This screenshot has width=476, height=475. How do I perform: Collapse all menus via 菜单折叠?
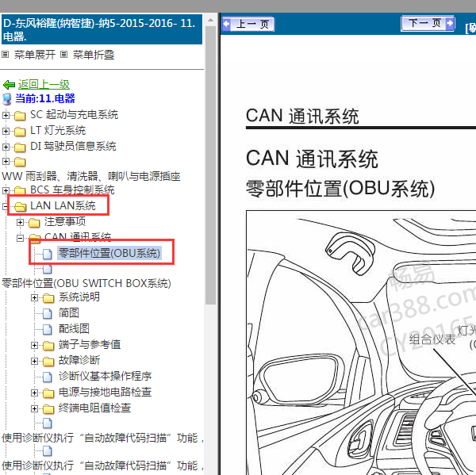pos(94,55)
